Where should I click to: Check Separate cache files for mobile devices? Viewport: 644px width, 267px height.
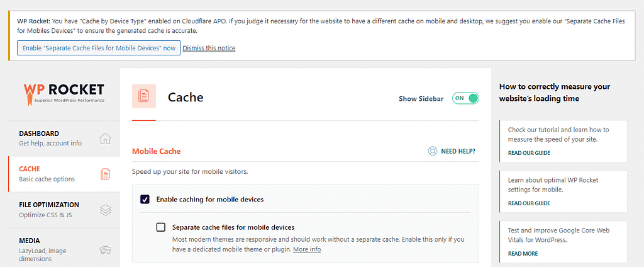click(x=161, y=227)
